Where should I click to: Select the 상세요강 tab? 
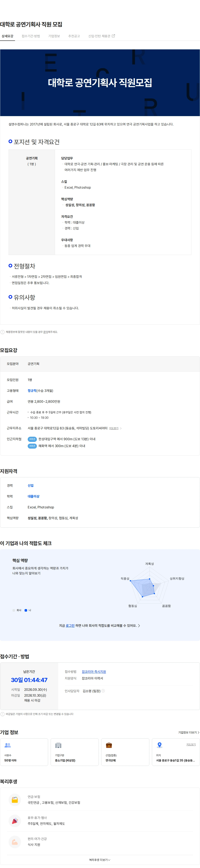point(7,36)
